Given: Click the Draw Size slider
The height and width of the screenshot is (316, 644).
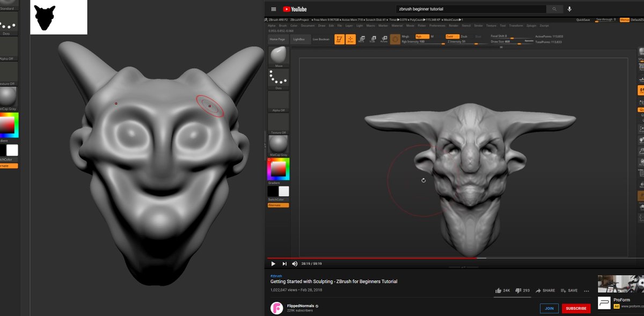Looking at the screenshot, I should [511, 41].
